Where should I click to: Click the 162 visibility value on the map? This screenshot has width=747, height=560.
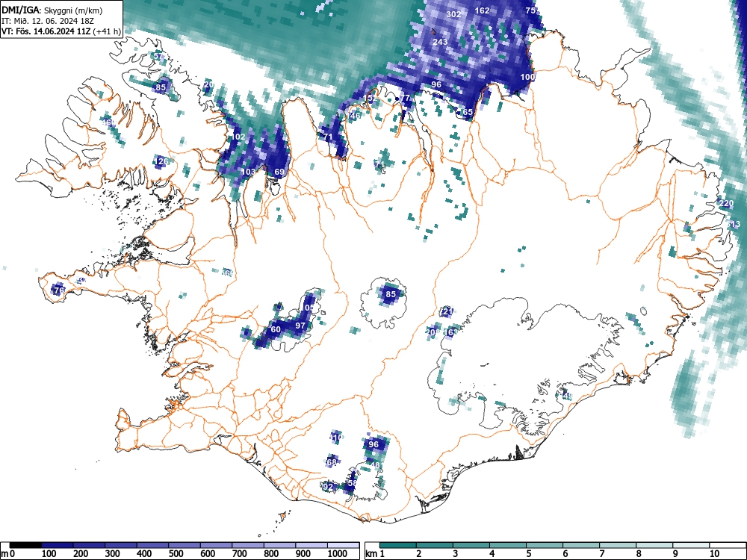(x=482, y=10)
